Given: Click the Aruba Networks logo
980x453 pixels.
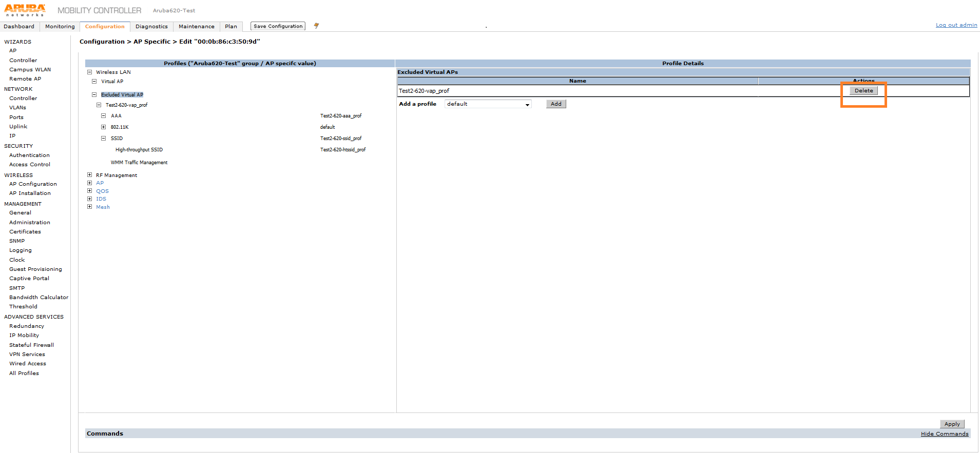Looking at the screenshot, I should (x=25, y=10).
